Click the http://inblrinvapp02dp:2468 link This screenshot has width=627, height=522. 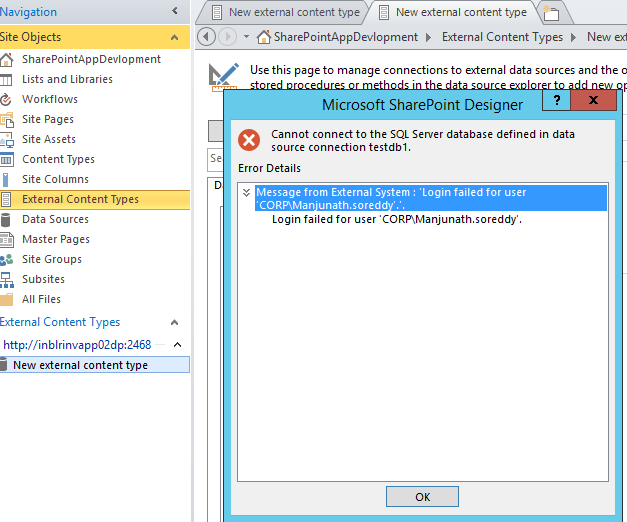(x=77, y=345)
